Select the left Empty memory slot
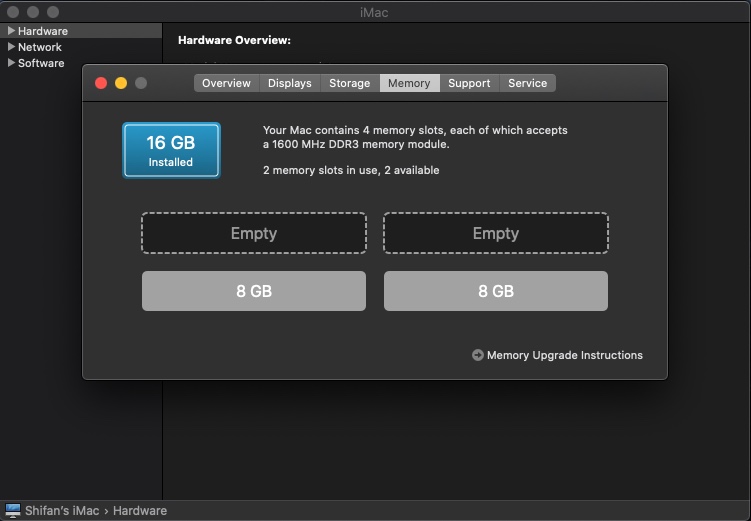 [254, 233]
